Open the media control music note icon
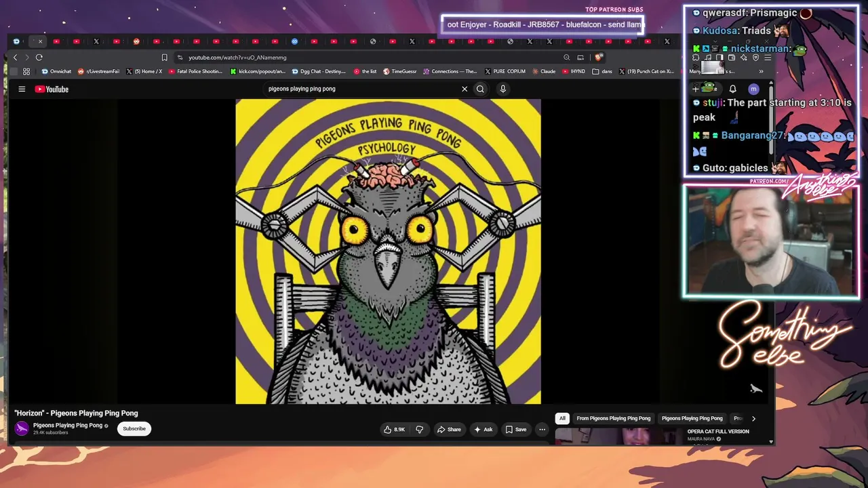 [708, 58]
